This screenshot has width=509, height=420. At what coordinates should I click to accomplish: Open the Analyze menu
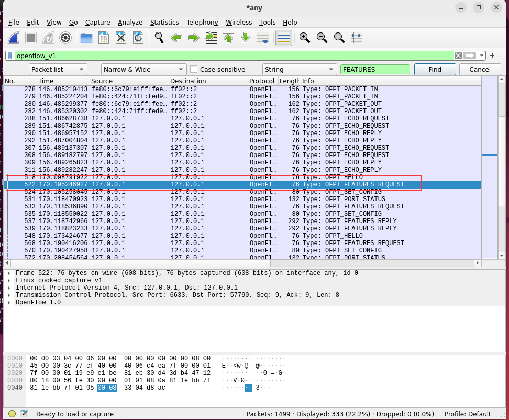[x=130, y=23]
